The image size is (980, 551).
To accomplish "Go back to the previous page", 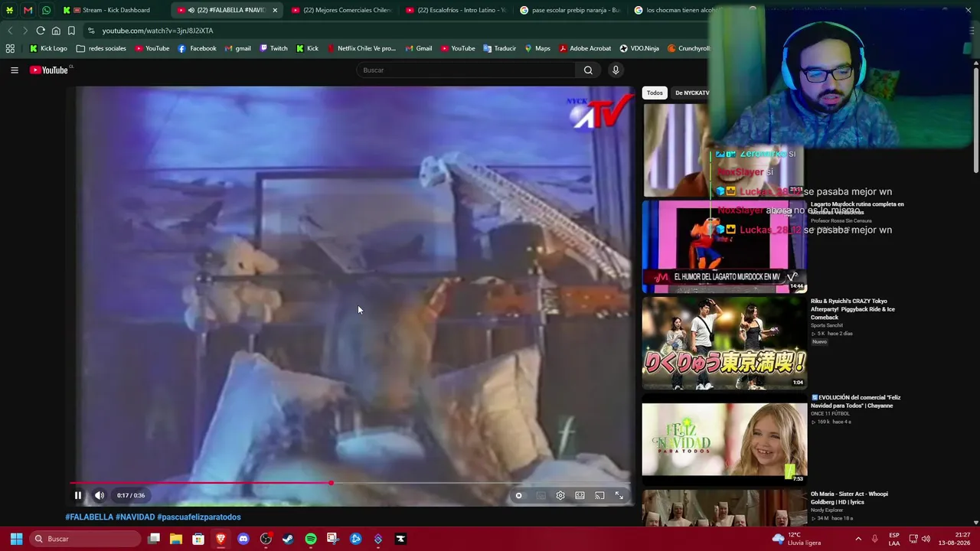I will coord(10,31).
